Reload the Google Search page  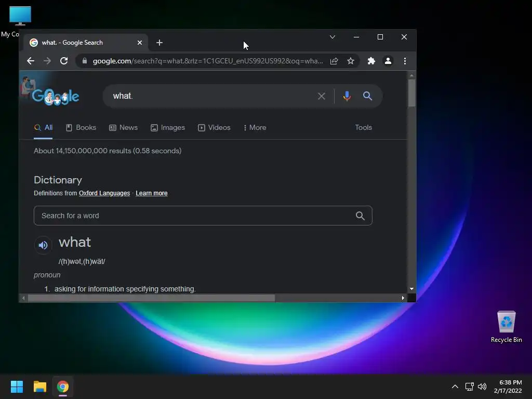(x=64, y=61)
